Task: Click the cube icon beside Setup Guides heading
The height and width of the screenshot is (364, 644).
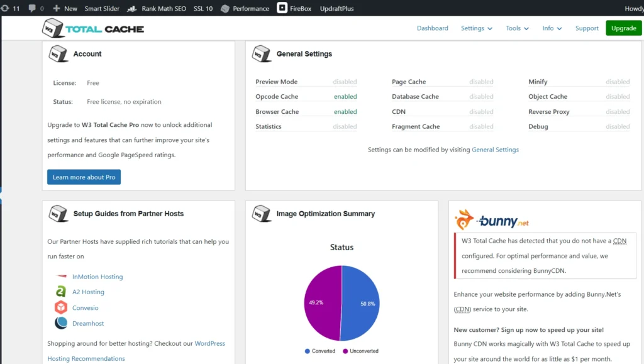Action: (58, 214)
